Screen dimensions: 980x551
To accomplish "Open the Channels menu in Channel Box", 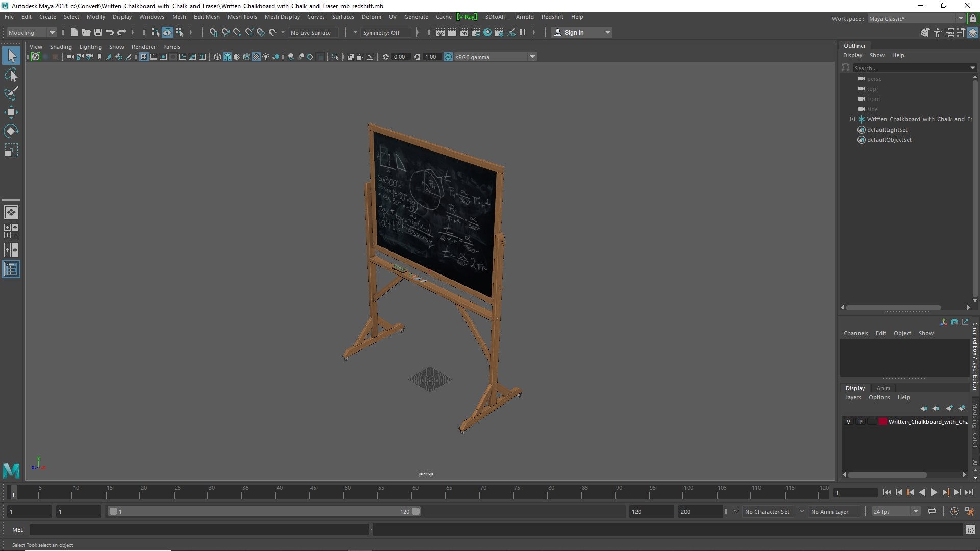I will 855,333.
